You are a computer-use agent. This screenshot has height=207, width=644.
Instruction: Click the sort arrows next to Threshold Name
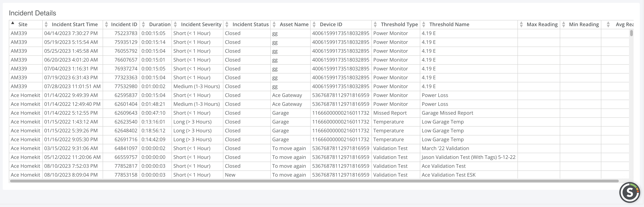[x=423, y=24]
